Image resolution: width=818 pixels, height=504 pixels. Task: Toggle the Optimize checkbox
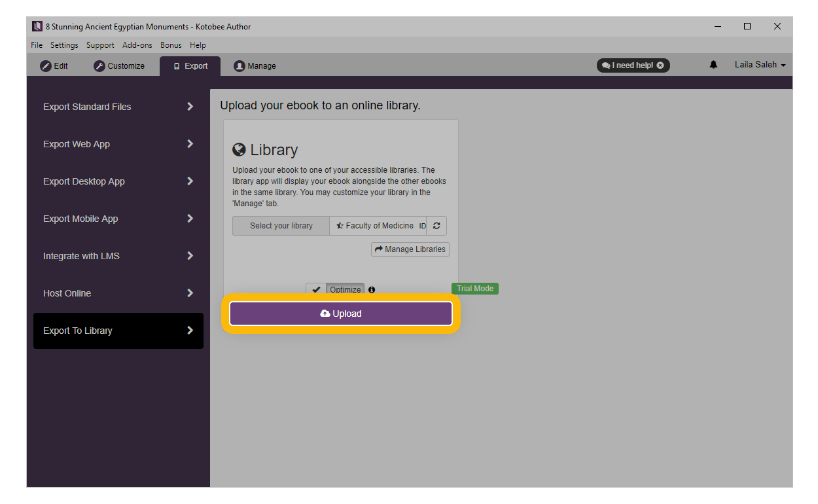316,289
